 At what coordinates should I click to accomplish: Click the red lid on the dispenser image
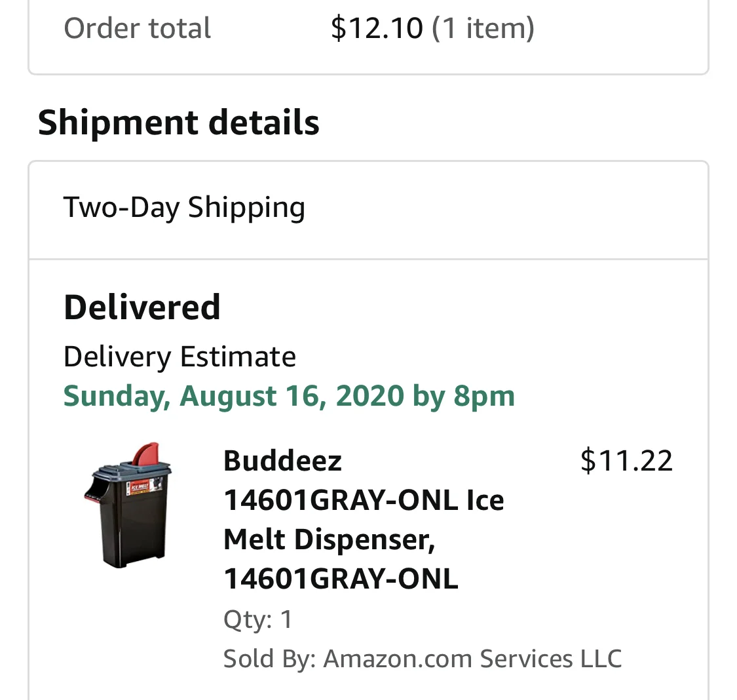coord(146,454)
